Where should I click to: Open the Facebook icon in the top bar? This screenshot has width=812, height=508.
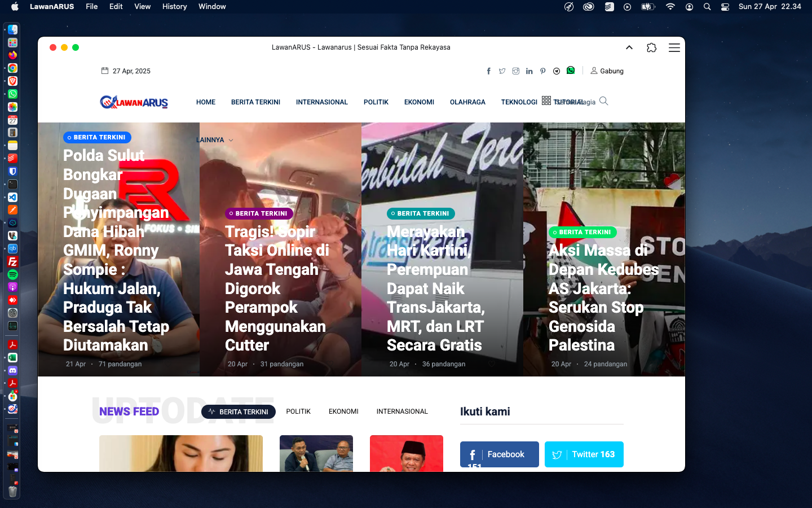[488, 71]
